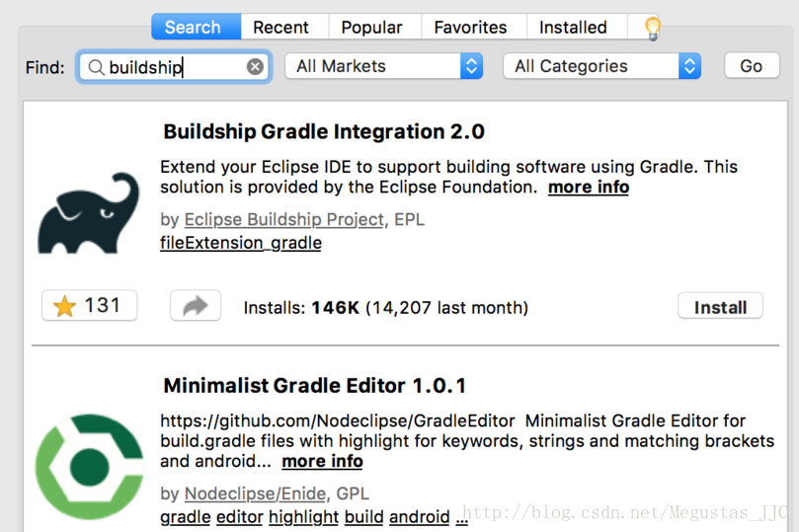The width and height of the screenshot is (799, 532).
Task: Open more info for Buildship Gradle Integration
Action: tap(589, 188)
